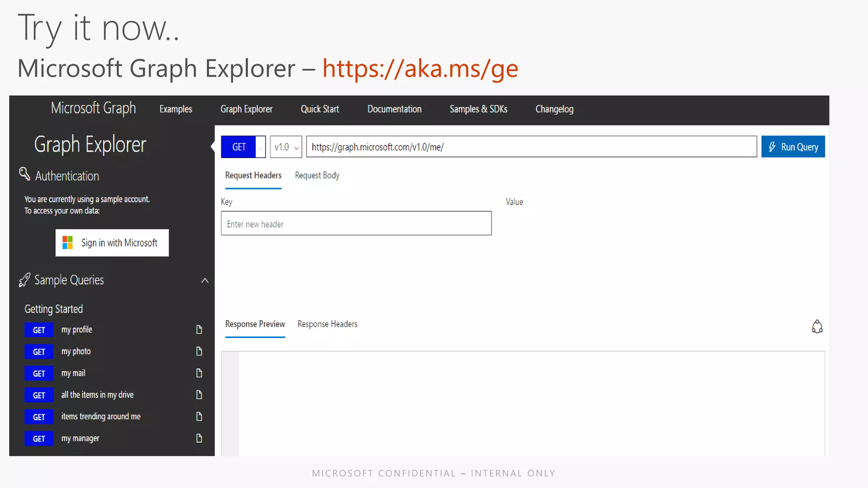This screenshot has width=868, height=488.
Task: Open the Documentation nav menu item
Action: tap(394, 109)
